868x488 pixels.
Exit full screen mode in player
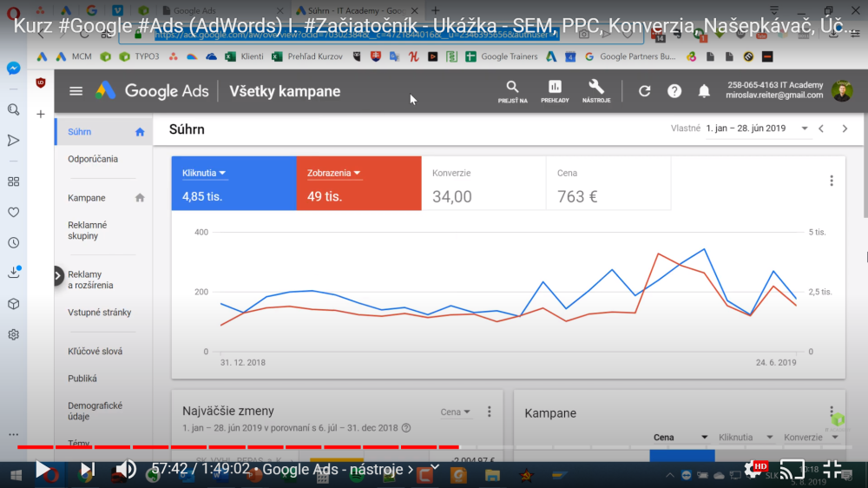(x=832, y=470)
